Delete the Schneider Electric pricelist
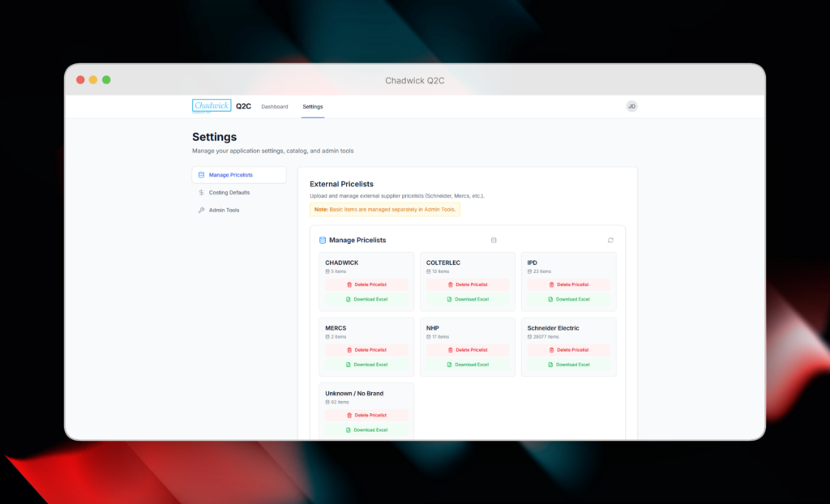This screenshot has width=830, height=504. (x=568, y=350)
